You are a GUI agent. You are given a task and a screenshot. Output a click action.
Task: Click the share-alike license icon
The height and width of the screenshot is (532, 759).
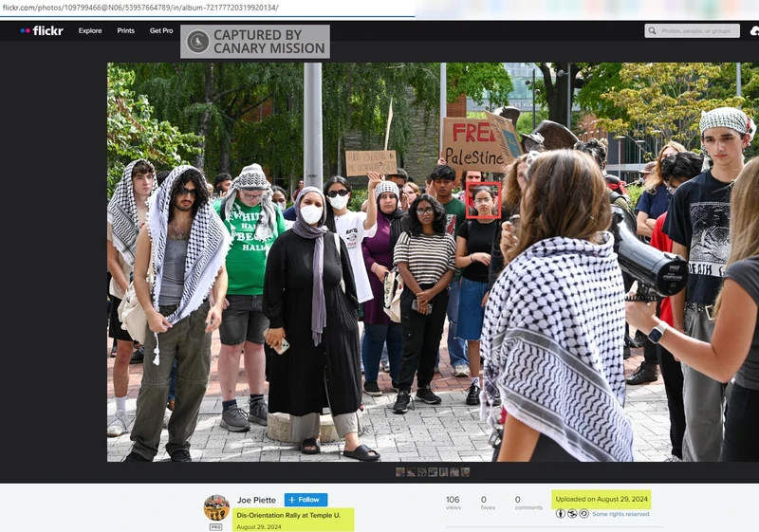[583, 513]
